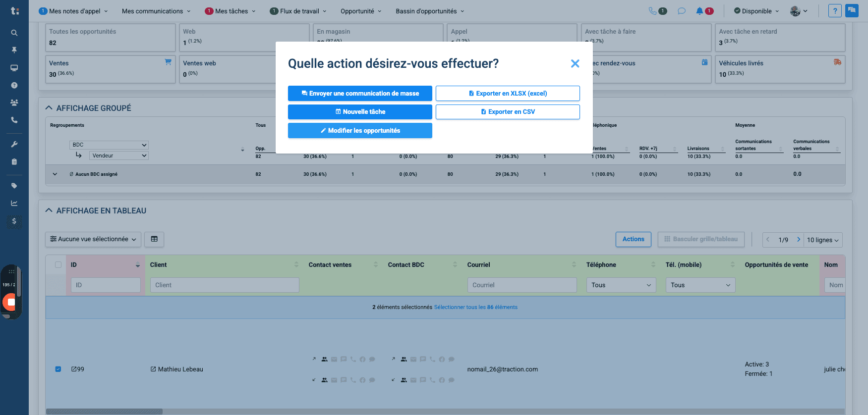This screenshot has width=868, height=415.
Task: Open the question mark help button
Action: (835, 11)
